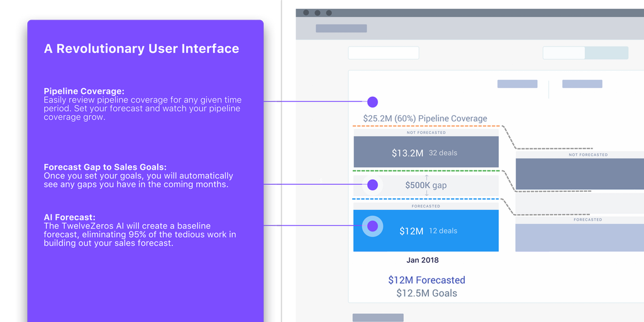Click the Pipeline Coverage heading

(x=84, y=91)
